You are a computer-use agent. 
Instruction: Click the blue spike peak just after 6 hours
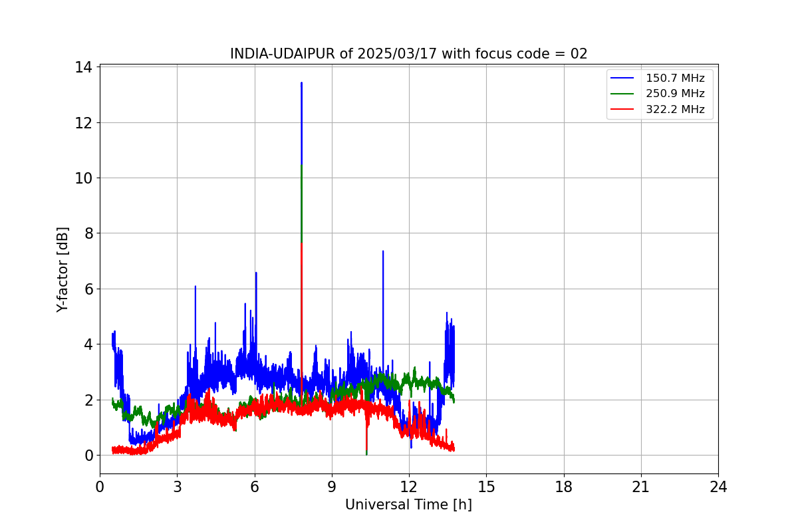point(256,273)
